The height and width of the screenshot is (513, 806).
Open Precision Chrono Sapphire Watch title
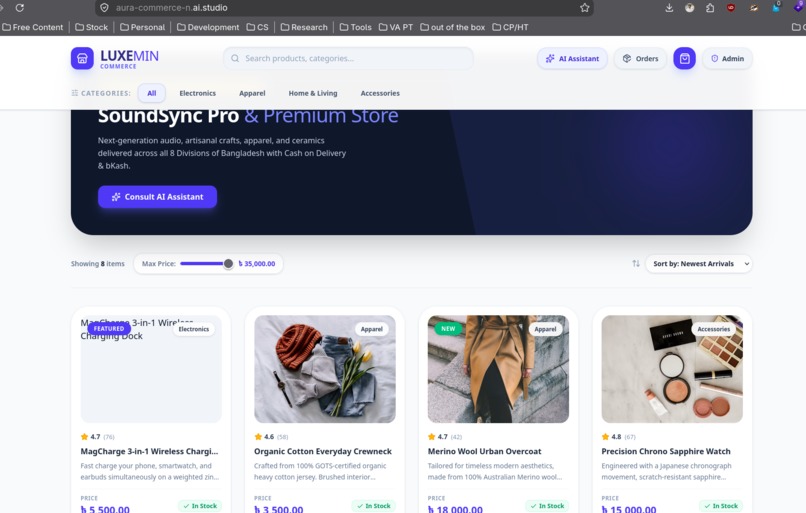(x=666, y=451)
